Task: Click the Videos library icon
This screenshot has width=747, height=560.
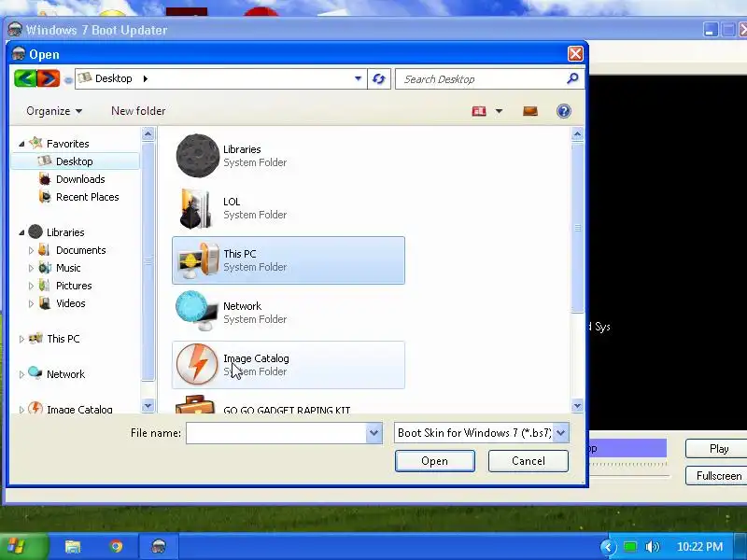Action: (x=44, y=302)
